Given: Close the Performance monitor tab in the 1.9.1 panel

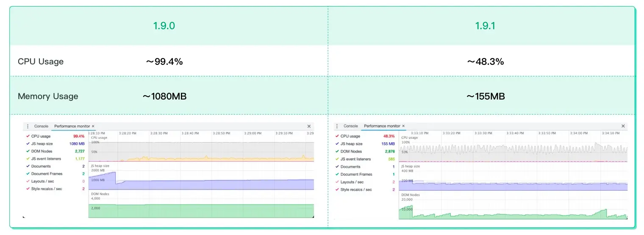Looking at the screenshot, I should click(x=403, y=126).
